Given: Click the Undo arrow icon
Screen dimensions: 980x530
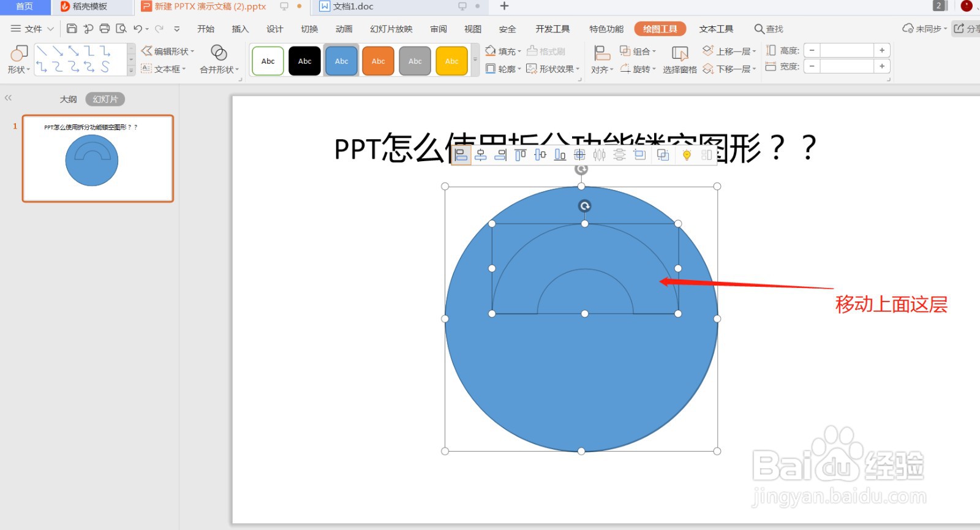Looking at the screenshot, I should click(x=138, y=29).
